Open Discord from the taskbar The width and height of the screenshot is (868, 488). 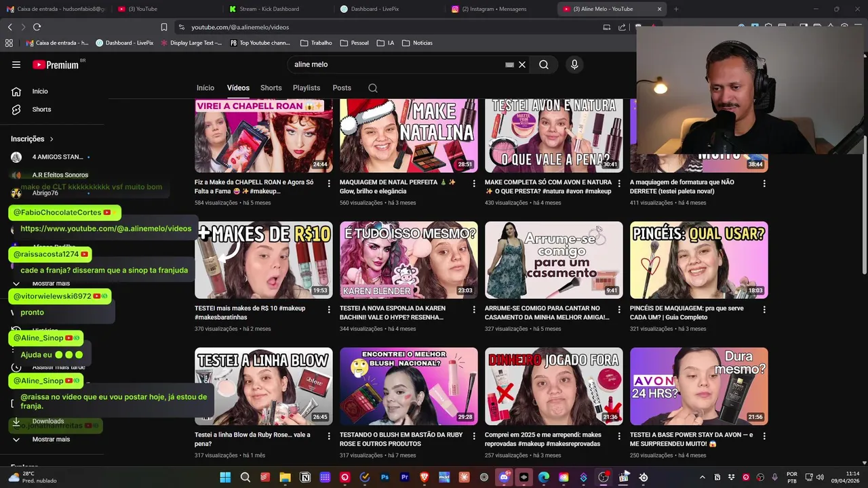pos(504,477)
